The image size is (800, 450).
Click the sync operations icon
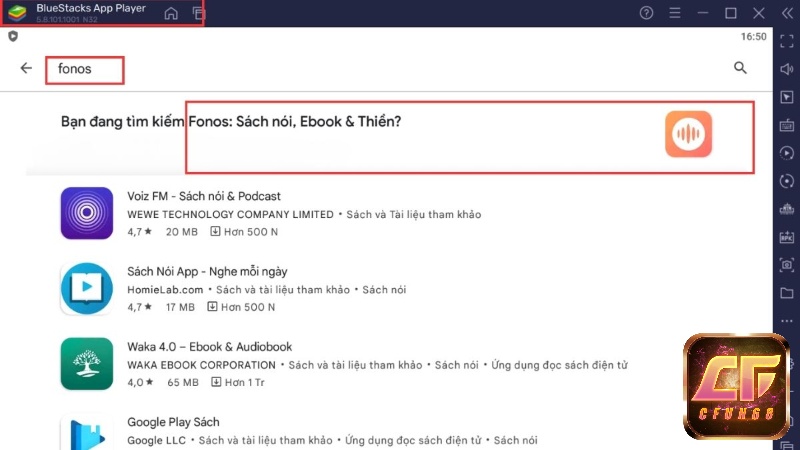click(x=787, y=181)
